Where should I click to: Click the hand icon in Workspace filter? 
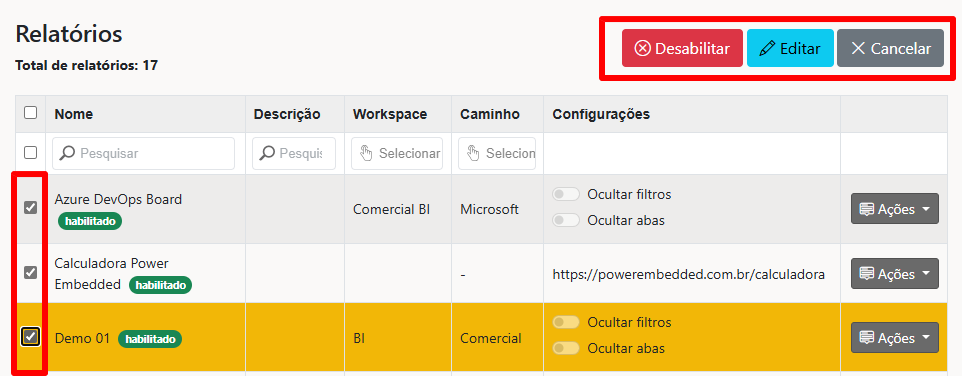coord(366,153)
